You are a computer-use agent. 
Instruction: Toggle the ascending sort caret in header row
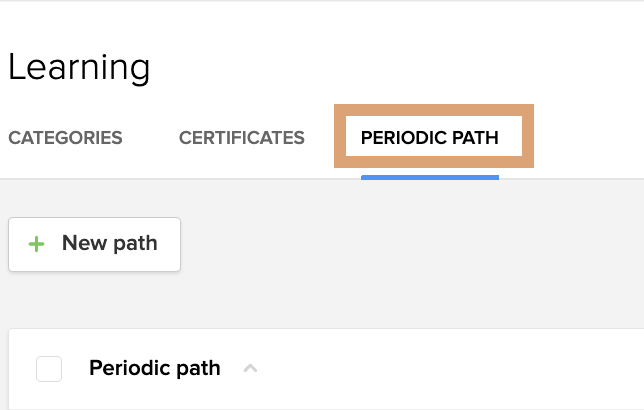[x=251, y=369]
